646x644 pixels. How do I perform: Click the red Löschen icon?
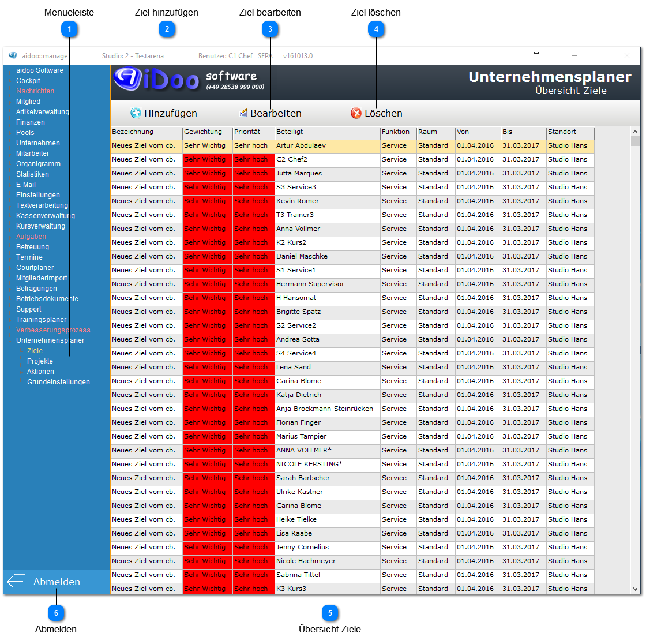[x=356, y=113]
